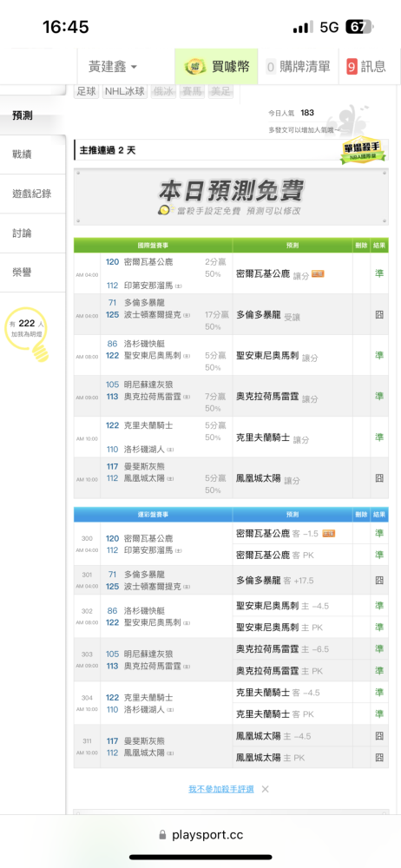Screen dimensions: 401x868
Task: Click the result mark for 鳳凰城太陽 主 -4.5
Action: pos(379,736)
